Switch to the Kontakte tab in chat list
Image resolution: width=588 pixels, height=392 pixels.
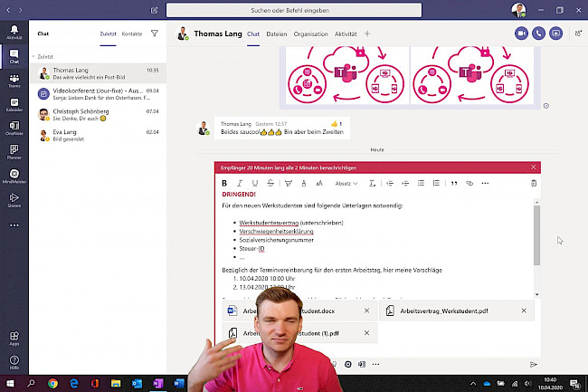[x=132, y=33]
